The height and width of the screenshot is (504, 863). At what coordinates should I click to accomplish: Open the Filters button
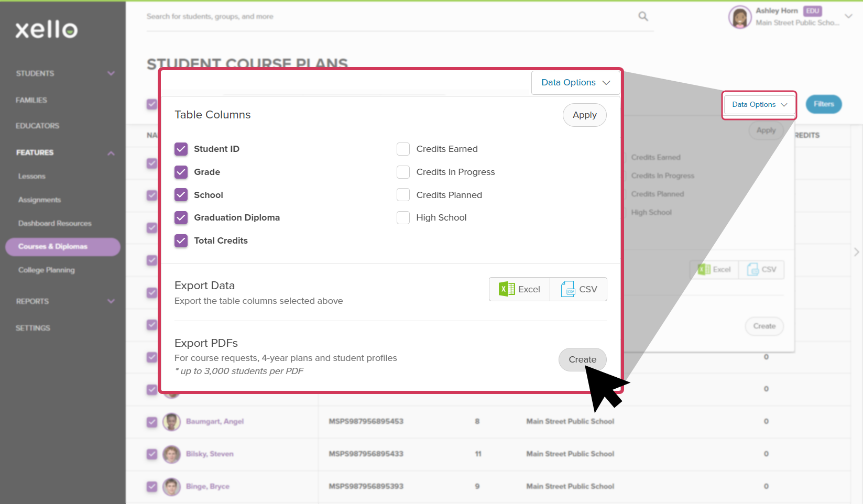click(x=824, y=104)
